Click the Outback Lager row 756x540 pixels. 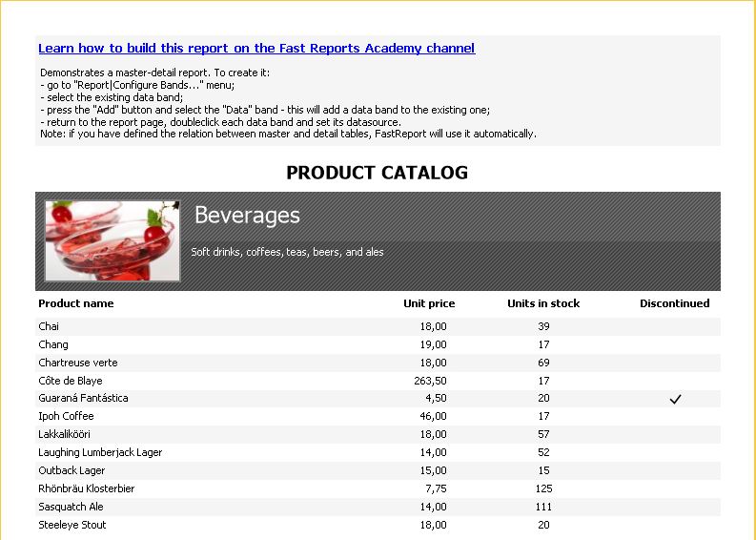(378, 470)
